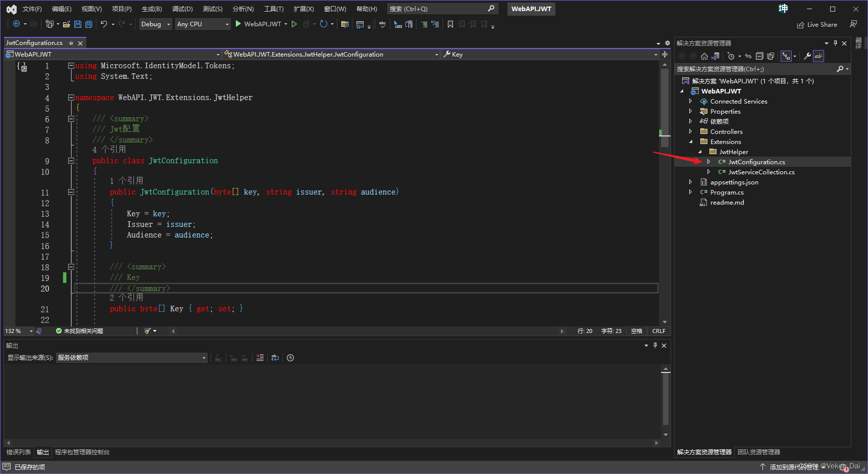
Task: Click the Sync with Active Document icon
Action: point(749,56)
